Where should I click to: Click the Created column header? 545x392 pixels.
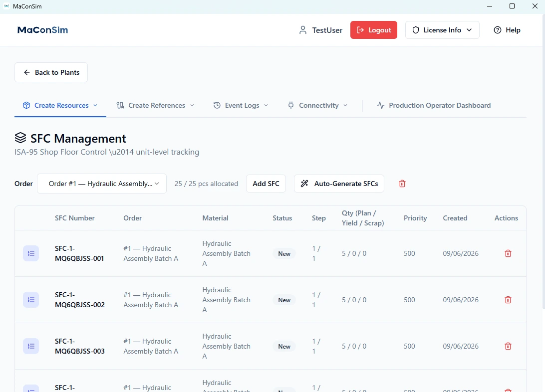pos(455,218)
